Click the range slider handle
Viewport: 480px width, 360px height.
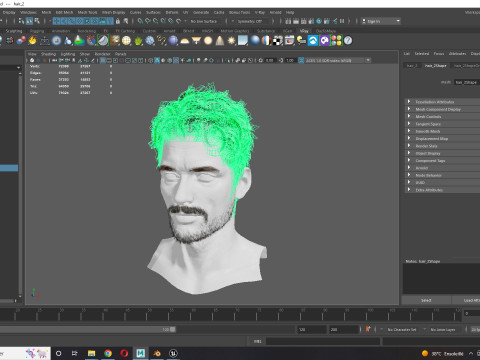pos(173,329)
